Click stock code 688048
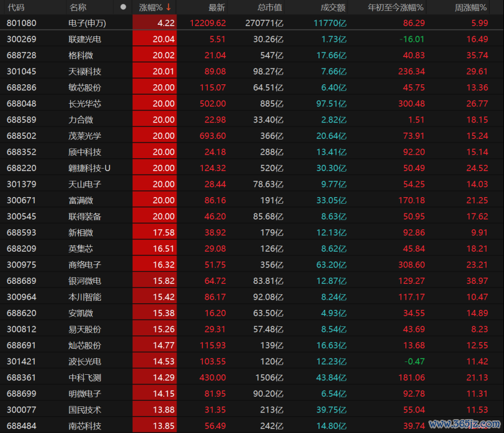 tap(22, 104)
